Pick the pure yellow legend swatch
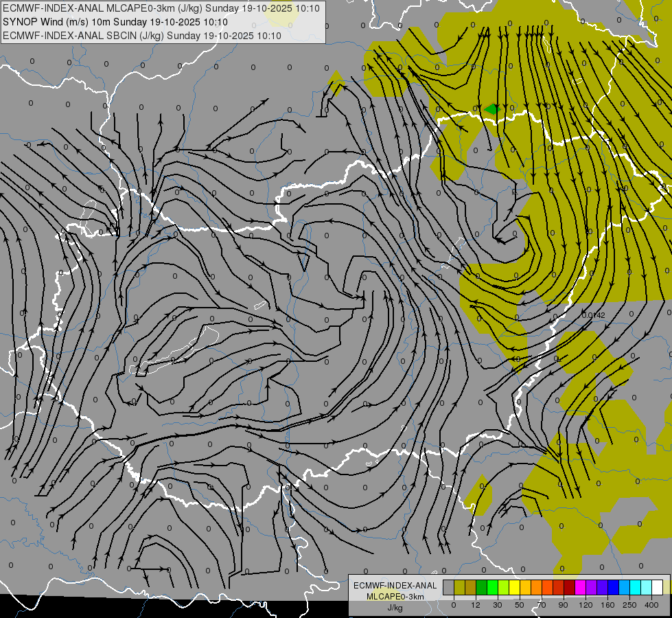 [x=515, y=587]
